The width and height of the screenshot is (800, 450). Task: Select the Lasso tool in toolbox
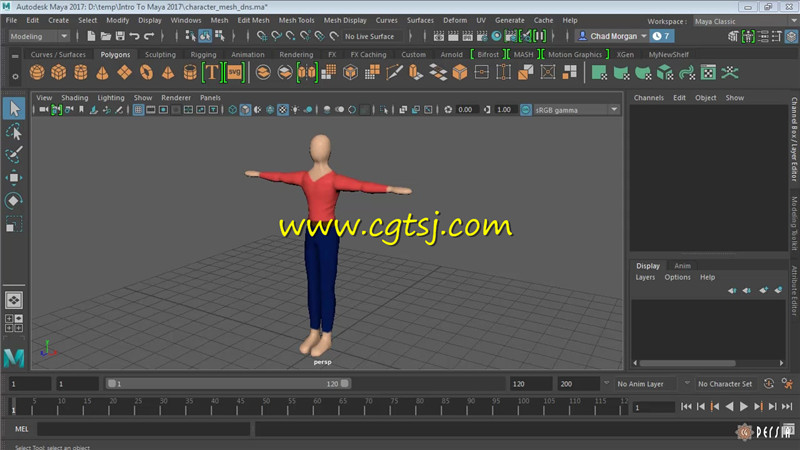[x=14, y=132]
